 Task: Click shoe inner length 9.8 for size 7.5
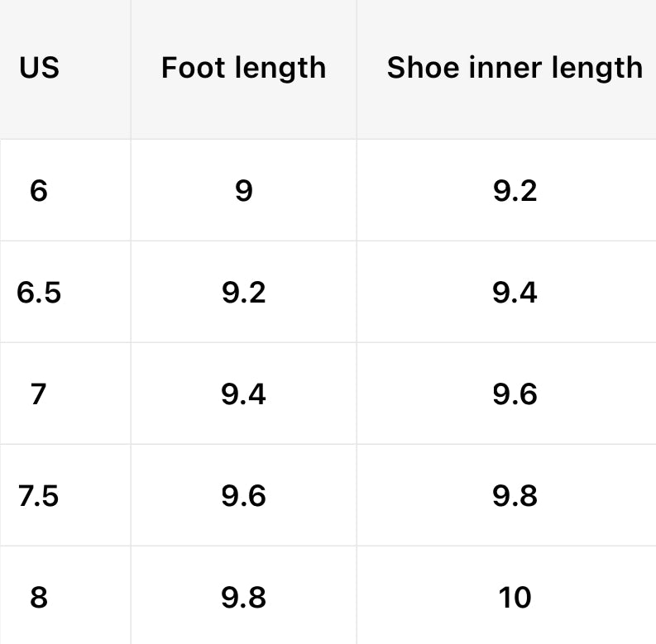click(x=515, y=496)
